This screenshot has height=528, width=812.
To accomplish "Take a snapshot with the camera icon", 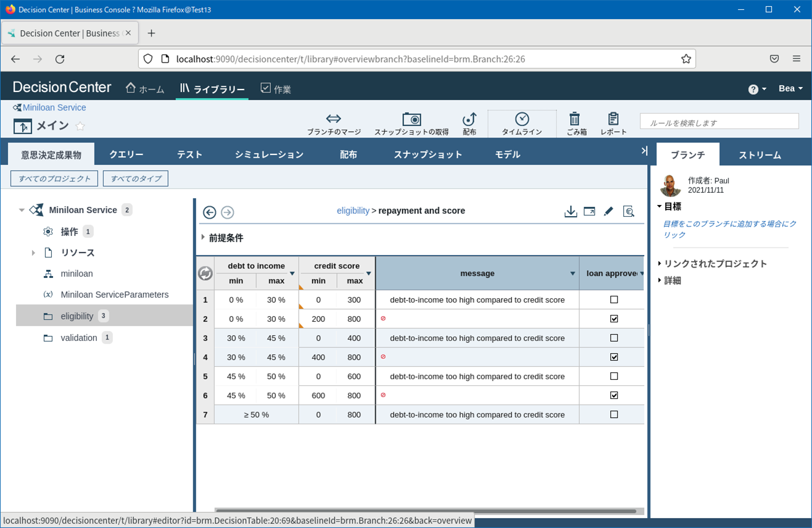I will point(412,119).
